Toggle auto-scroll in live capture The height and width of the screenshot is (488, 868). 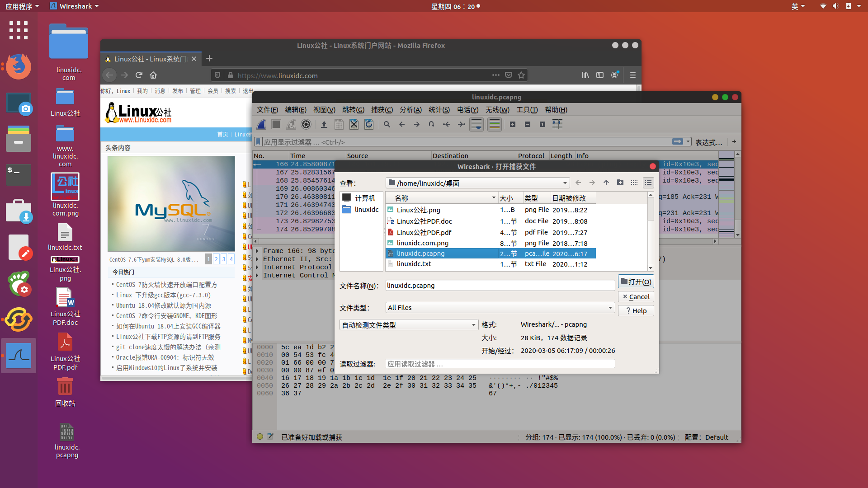pyautogui.click(x=476, y=124)
